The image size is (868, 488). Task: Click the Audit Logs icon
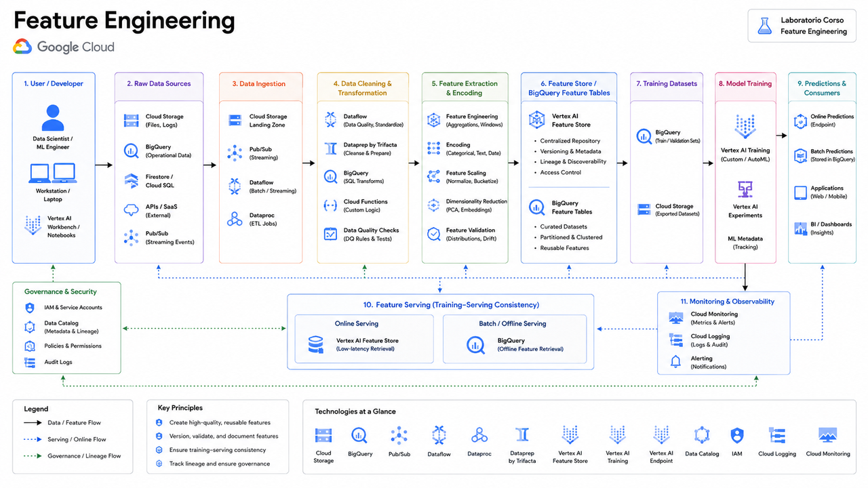click(30, 363)
